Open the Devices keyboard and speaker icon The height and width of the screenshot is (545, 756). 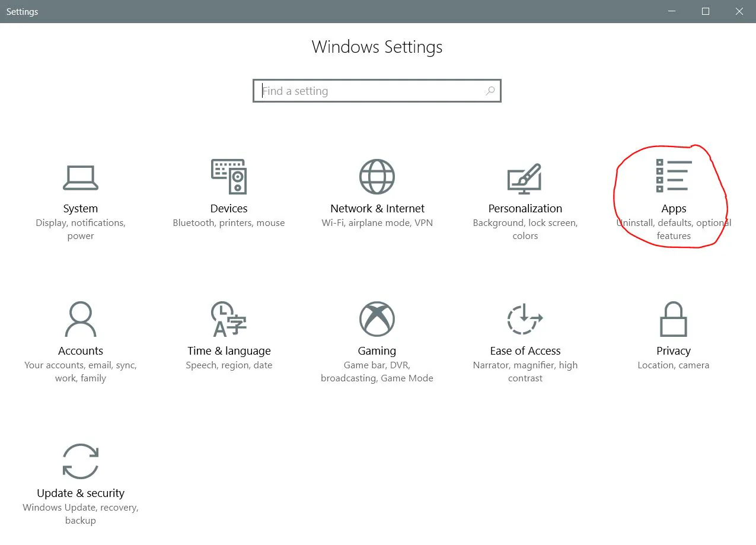[x=229, y=176]
